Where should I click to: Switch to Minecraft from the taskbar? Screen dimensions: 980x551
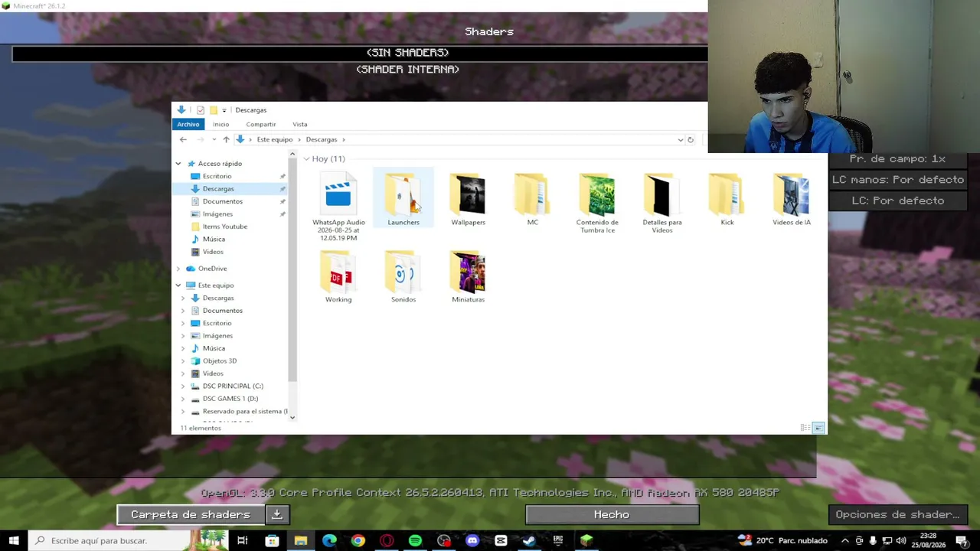tap(586, 540)
